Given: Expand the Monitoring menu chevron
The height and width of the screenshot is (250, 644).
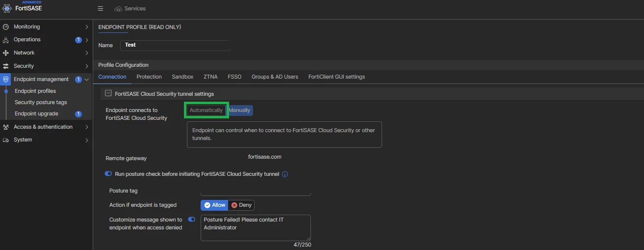Looking at the screenshot, I should coord(87,27).
